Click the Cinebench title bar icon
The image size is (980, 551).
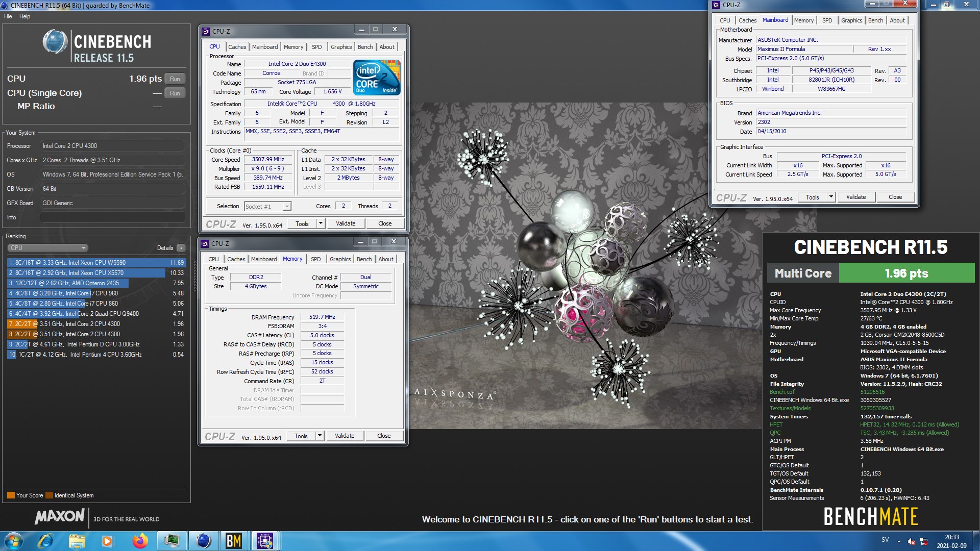click(x=5, y=5)
